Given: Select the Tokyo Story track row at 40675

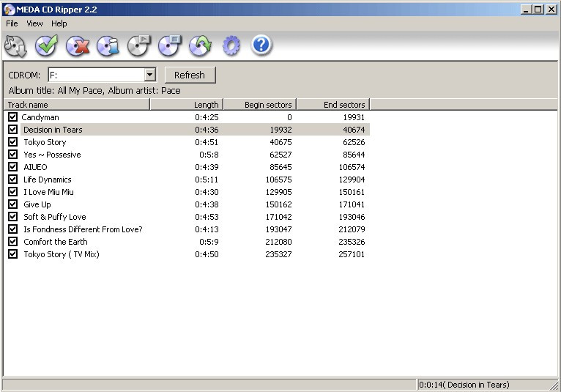Looking at the screenshot, I should pyautogui.click(x=45, y=142).
